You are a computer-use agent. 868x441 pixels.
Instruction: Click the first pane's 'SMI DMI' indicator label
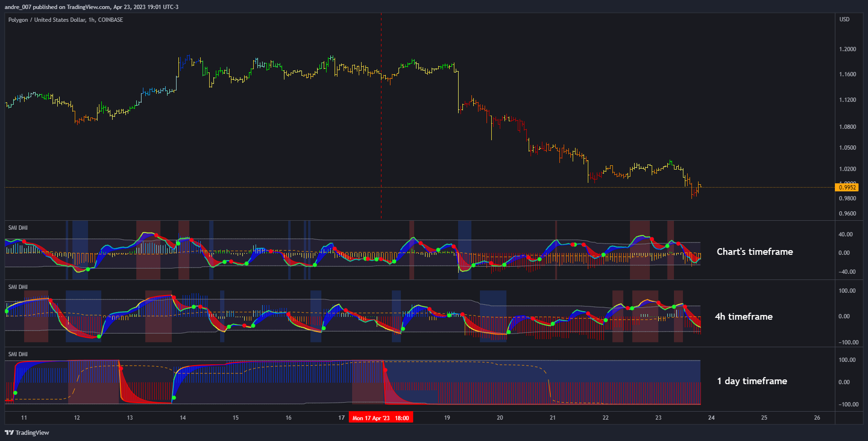pos(18,228)
